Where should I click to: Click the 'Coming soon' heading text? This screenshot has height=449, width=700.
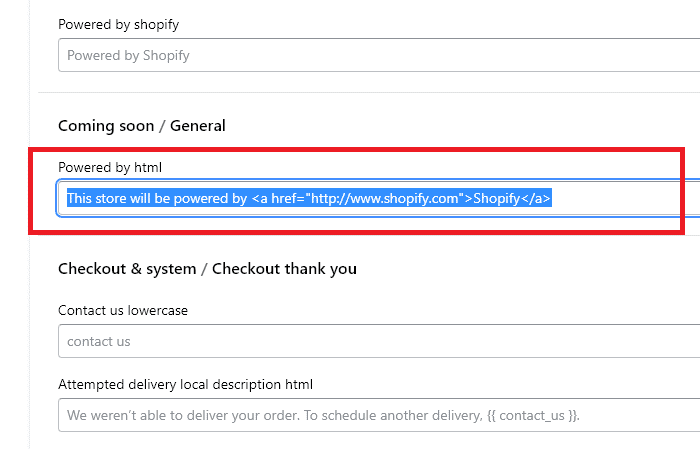(x=106, y=126)
